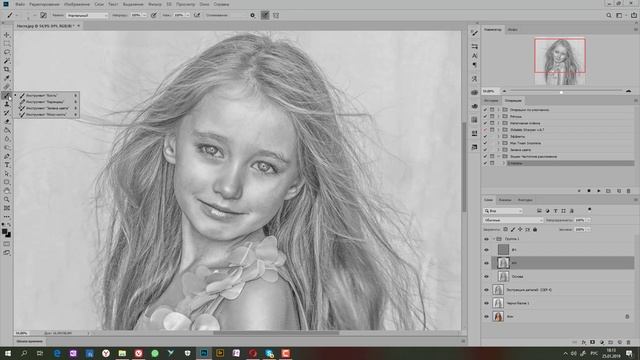Screen dimensions: 640x360
Task: Open Microsoft Edge from the taskbar
Action: [x=57, y=353]
